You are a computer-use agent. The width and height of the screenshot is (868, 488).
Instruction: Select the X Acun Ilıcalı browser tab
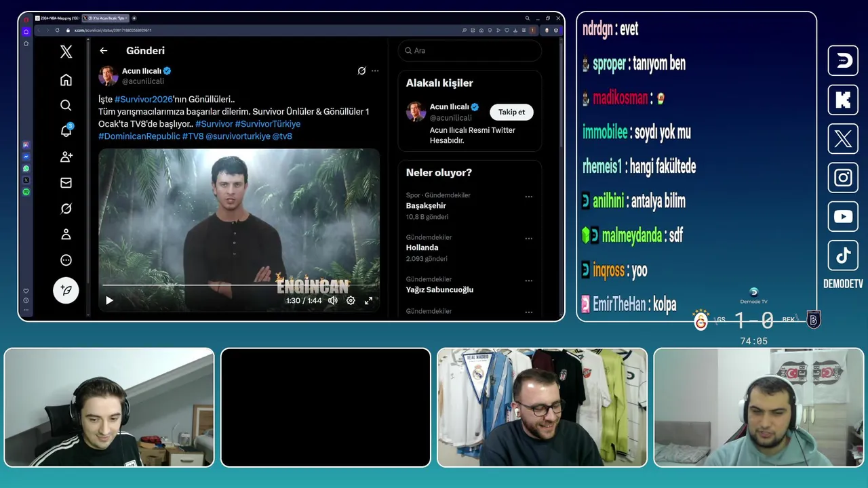[x=105, y=18]
